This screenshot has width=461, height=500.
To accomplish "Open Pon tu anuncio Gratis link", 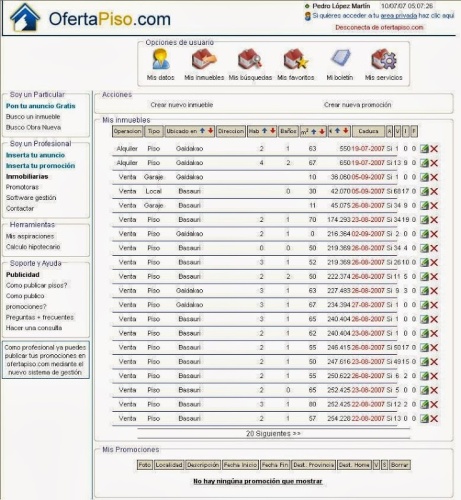I will 41,106.
